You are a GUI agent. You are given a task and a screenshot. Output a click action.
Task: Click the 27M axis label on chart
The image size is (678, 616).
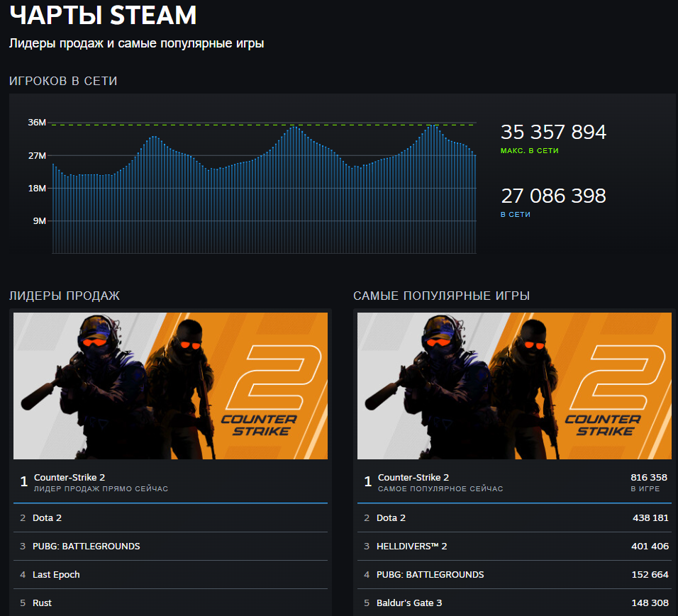coord(37,156)
